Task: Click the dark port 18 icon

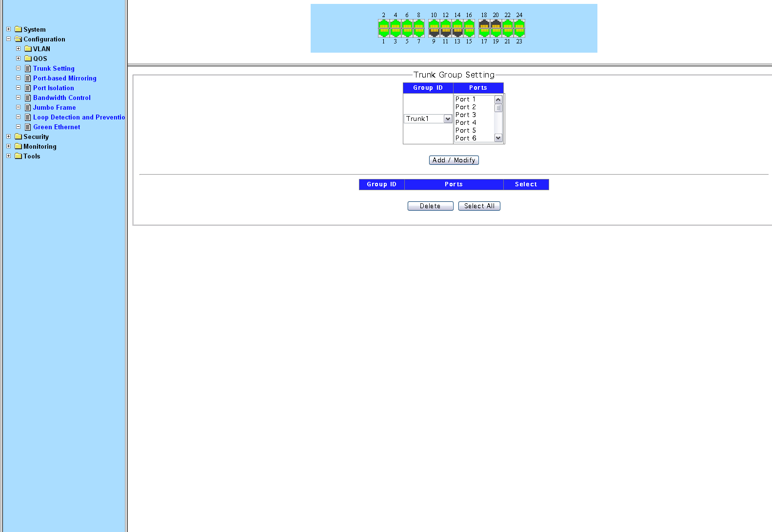Action: 484,24
